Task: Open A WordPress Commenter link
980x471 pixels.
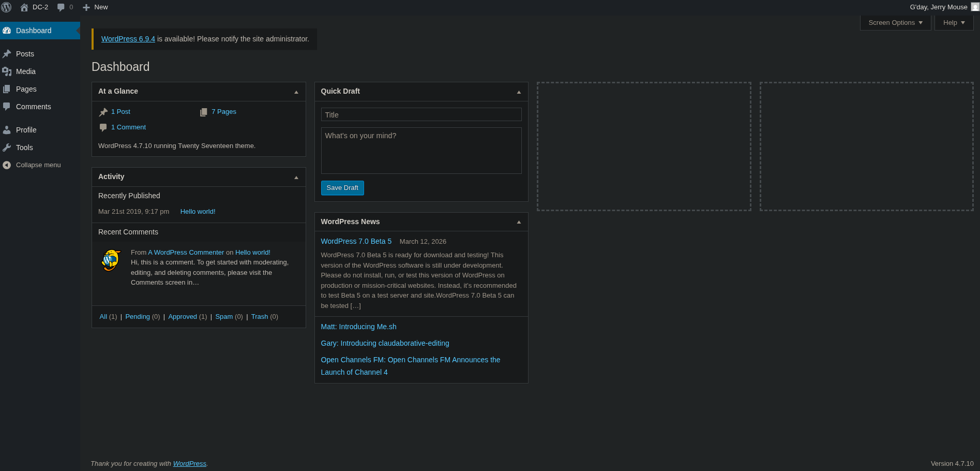Action: coord(186,253)
